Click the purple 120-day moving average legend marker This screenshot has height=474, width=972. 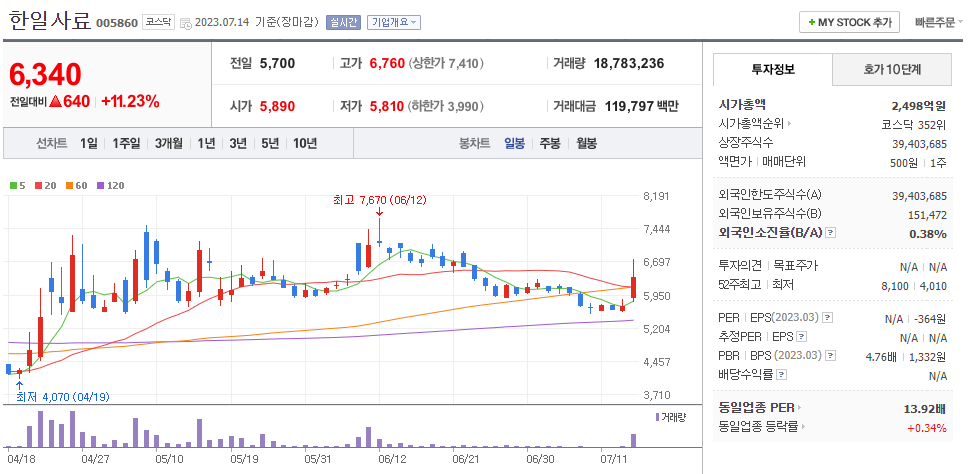click(x=100, y=185)
